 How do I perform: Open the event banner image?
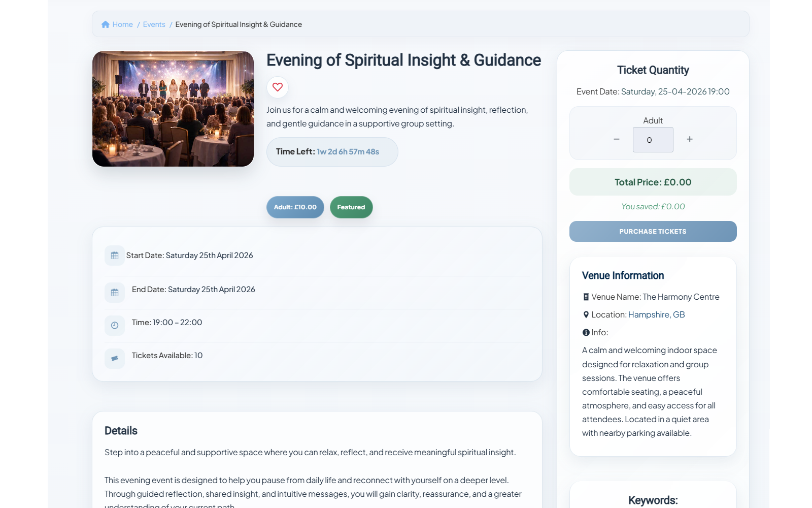[x=173, y=109]
